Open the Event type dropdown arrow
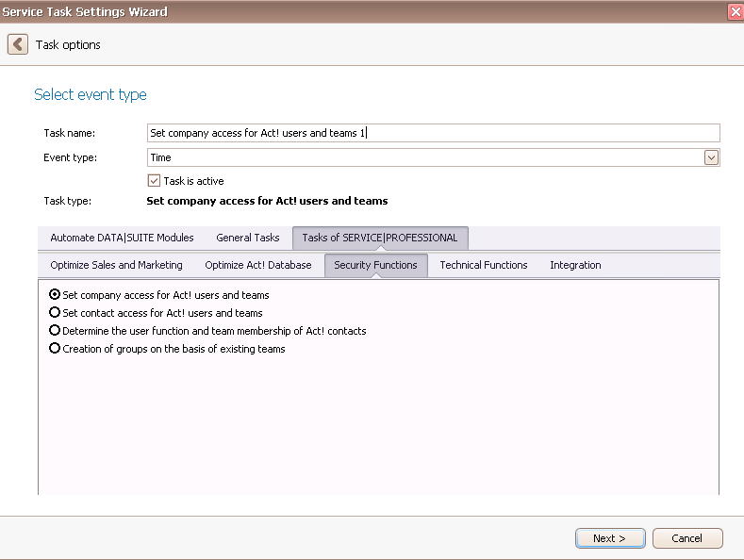Image resolution: width=744 pixels, height=560 pixels. pos(711,157)
